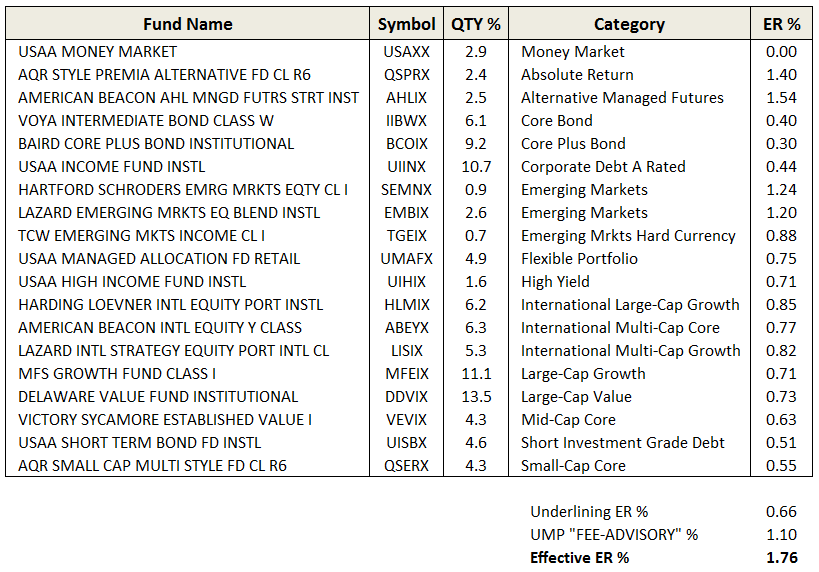Click the SEMNX symbol cell
This screenshot has width=819, height=572.
coord(406,190)
